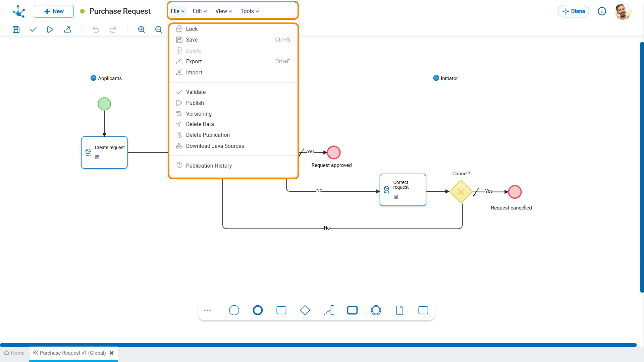644x362 pixels.
Task: Open Publication History from the File menu
Action: (233, 166)
